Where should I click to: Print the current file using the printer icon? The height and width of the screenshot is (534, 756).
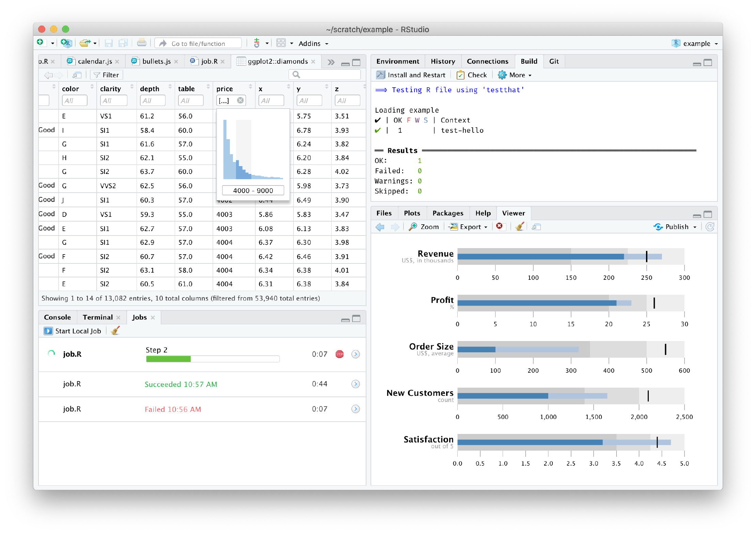click(142, 43)
